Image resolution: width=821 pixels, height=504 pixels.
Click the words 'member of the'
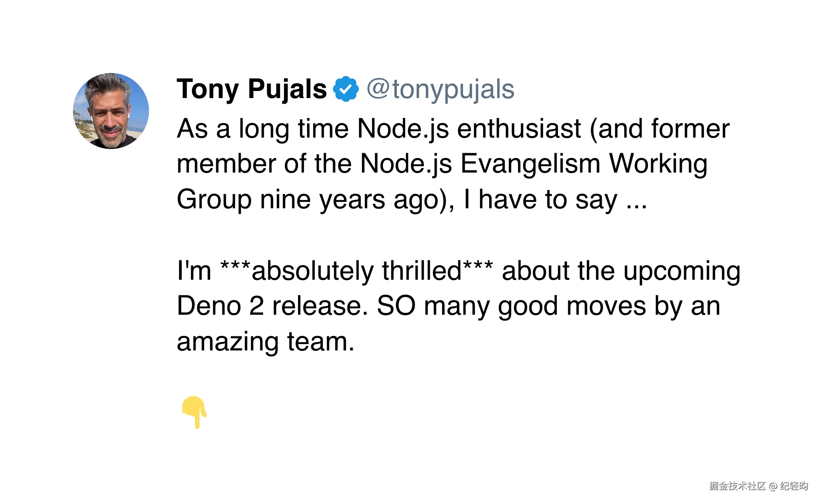click(x=264, y=163)
